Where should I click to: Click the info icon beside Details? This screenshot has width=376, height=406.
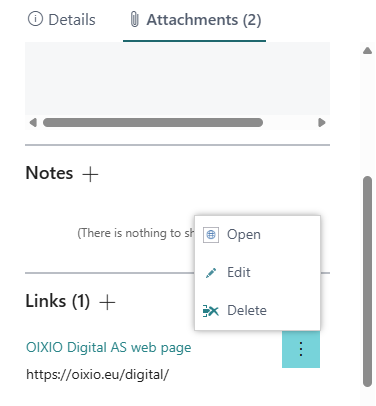click(x=35, y=19)
